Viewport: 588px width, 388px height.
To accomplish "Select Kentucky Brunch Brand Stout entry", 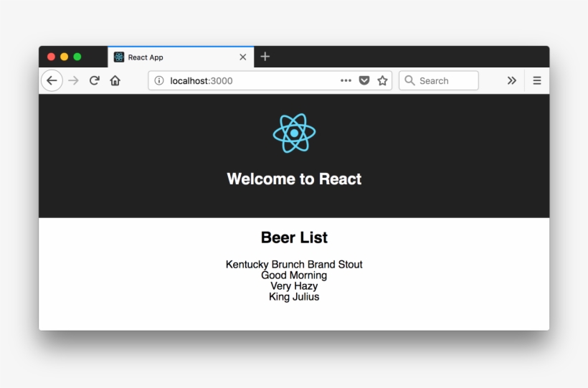I will [x=295, y=265].
